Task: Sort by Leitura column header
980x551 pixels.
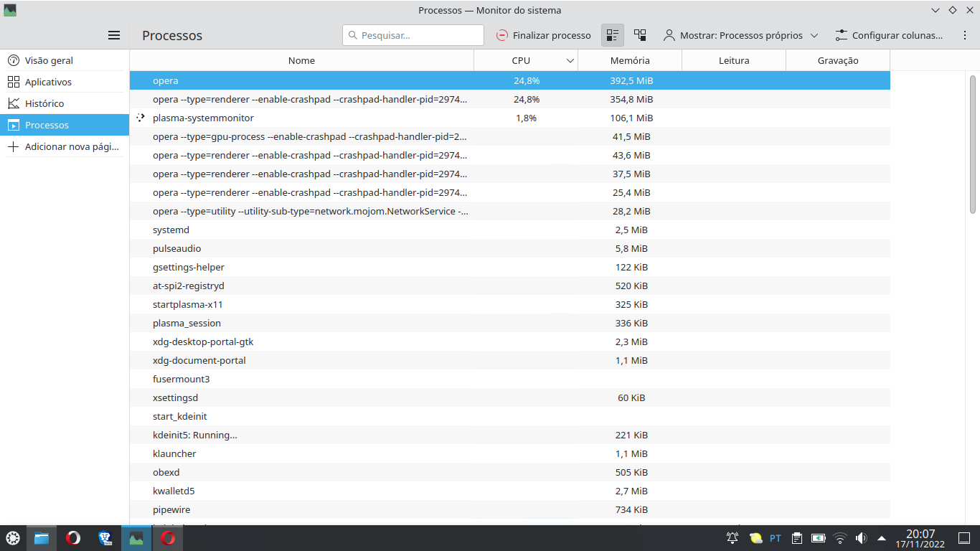Action: 734,60
